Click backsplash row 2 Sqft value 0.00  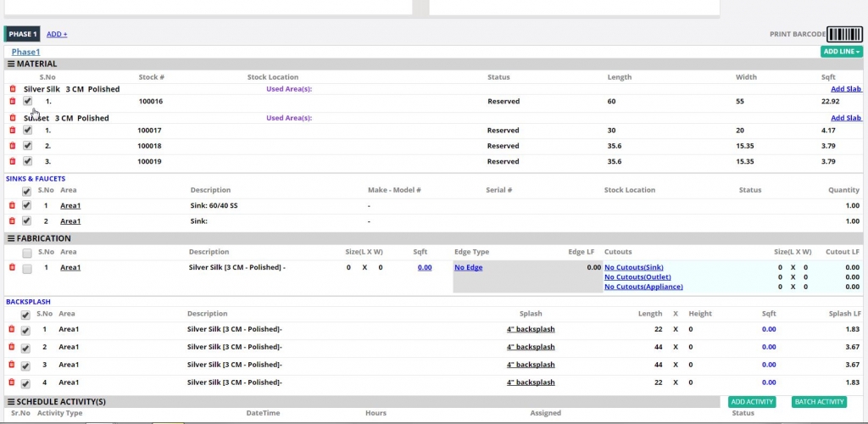pos(768,347)
